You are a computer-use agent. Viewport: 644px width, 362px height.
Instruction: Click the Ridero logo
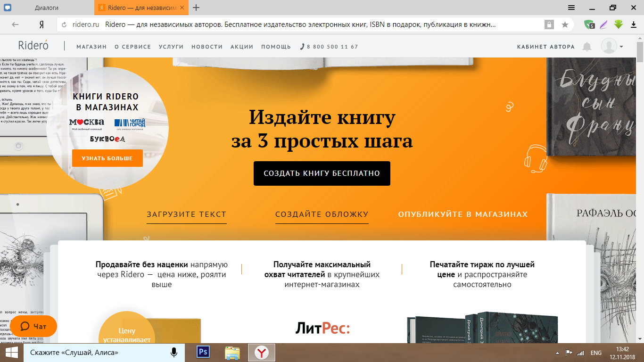click(x=33, y=46)
